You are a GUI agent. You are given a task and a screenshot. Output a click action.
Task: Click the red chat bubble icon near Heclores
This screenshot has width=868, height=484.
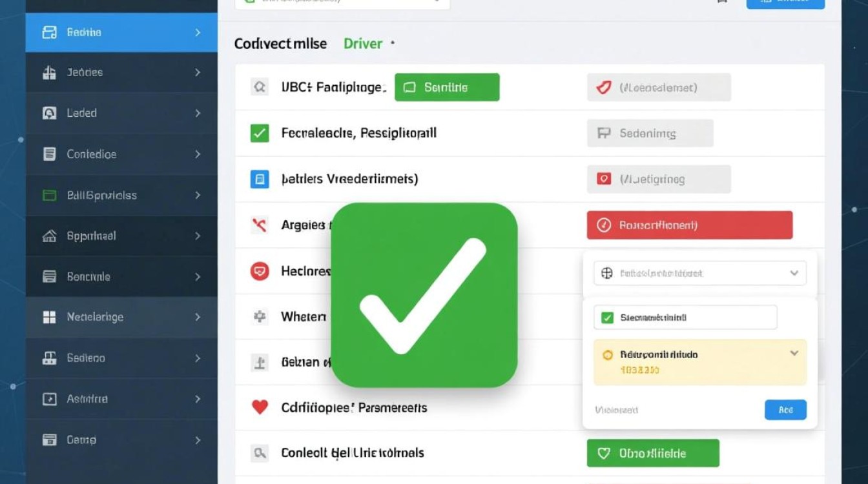(259, 272)
